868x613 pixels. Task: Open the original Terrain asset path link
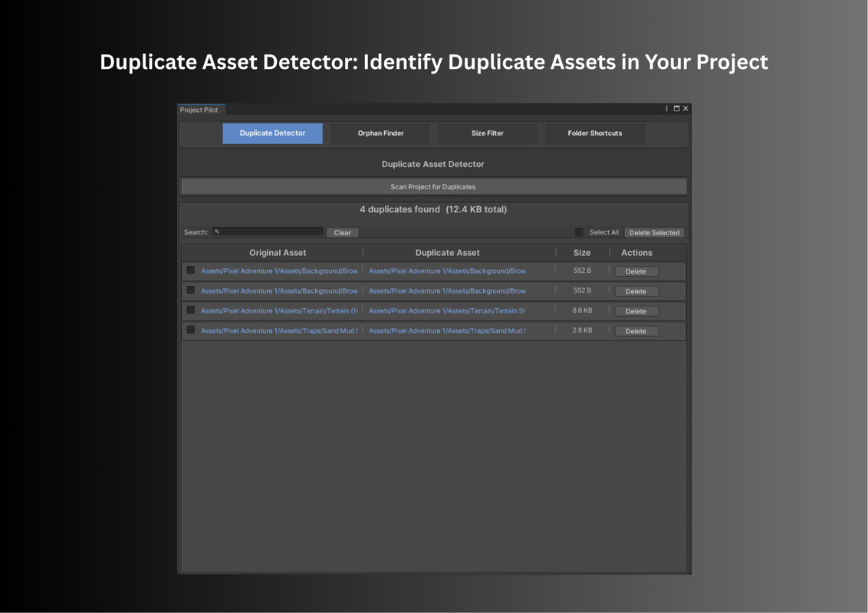pos(279,311)
